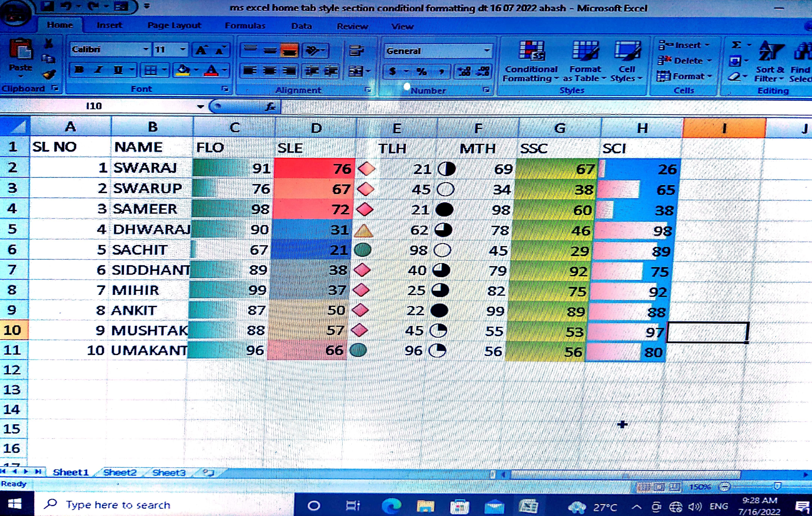Open the Sheet2 worksheet tab
The width and height of the screenshot is (812, 516).
[x=120, y=472]
